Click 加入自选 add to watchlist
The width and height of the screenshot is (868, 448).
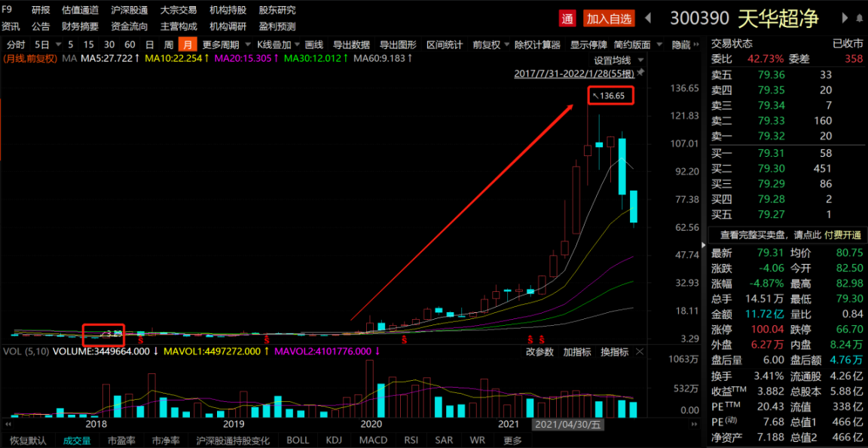pos(609,18)
